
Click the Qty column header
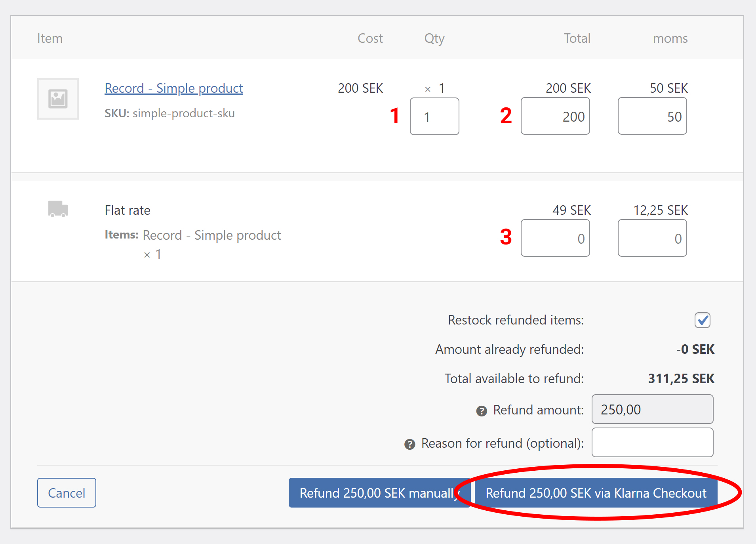click(434, 38)
